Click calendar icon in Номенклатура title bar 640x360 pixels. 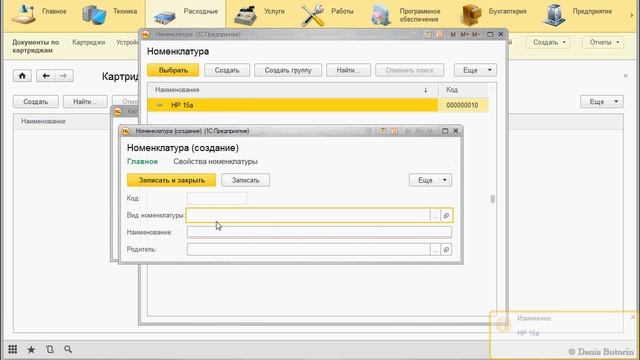pyautogui.click(x=439, y=35)
